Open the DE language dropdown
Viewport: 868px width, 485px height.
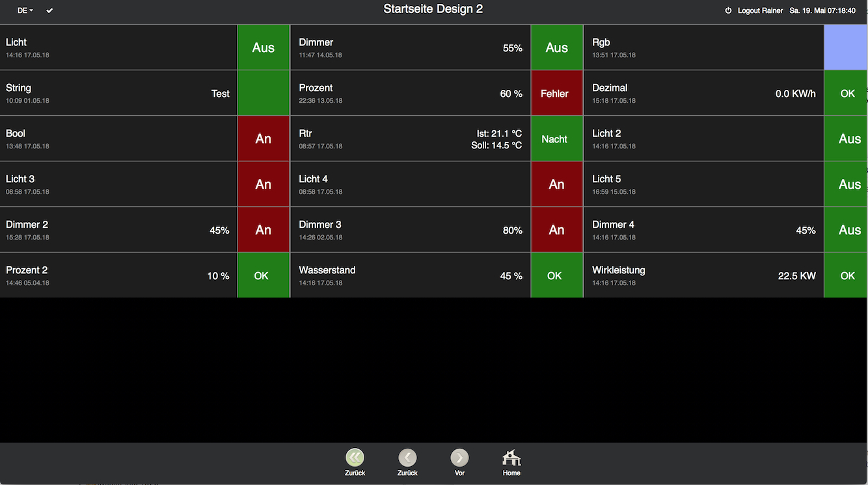pos(25,11)
